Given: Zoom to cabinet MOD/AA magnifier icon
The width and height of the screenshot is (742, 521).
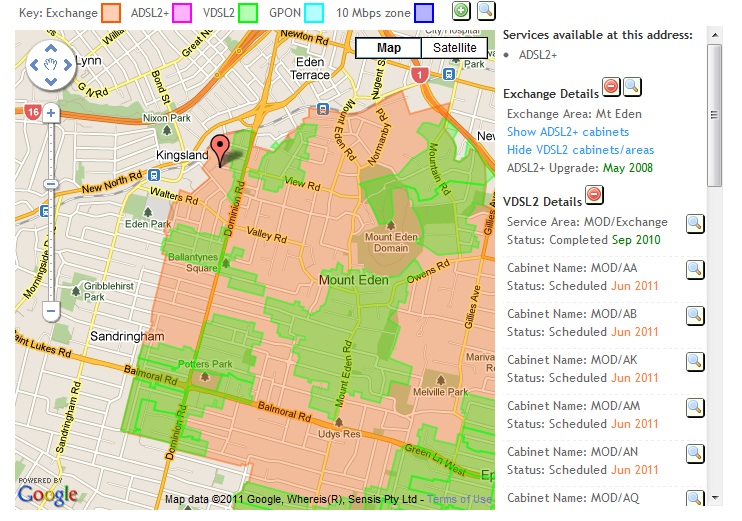Looking at the screenshot, I should click(x=695, y=269).
